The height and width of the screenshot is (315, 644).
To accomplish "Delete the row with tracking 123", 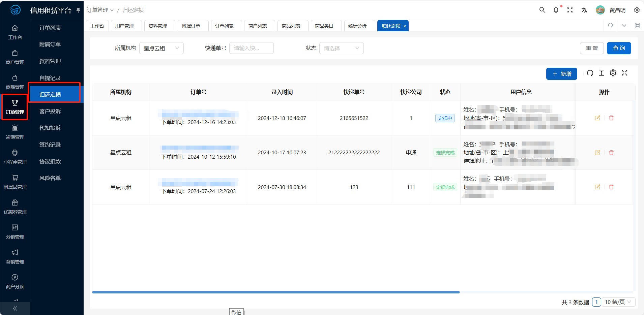I will (611, 187).
